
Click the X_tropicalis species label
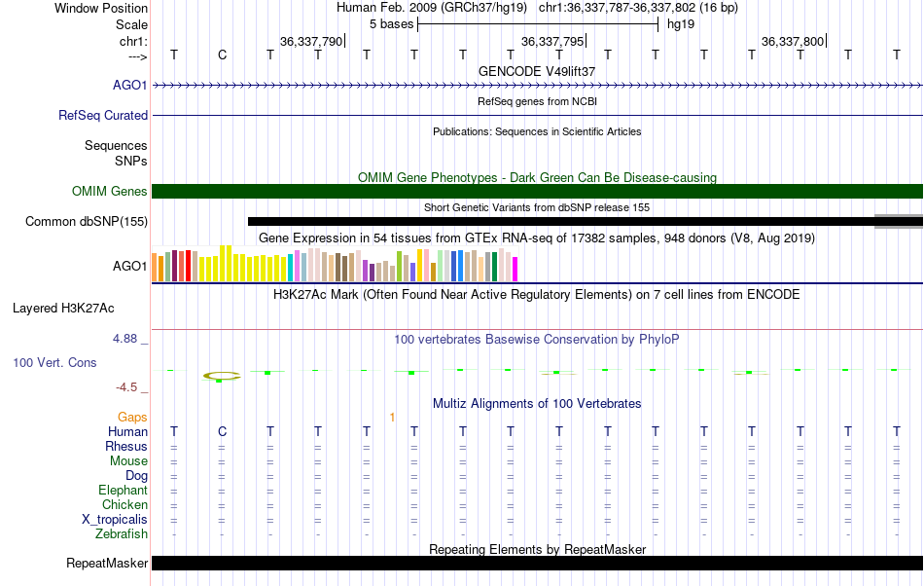115,520
